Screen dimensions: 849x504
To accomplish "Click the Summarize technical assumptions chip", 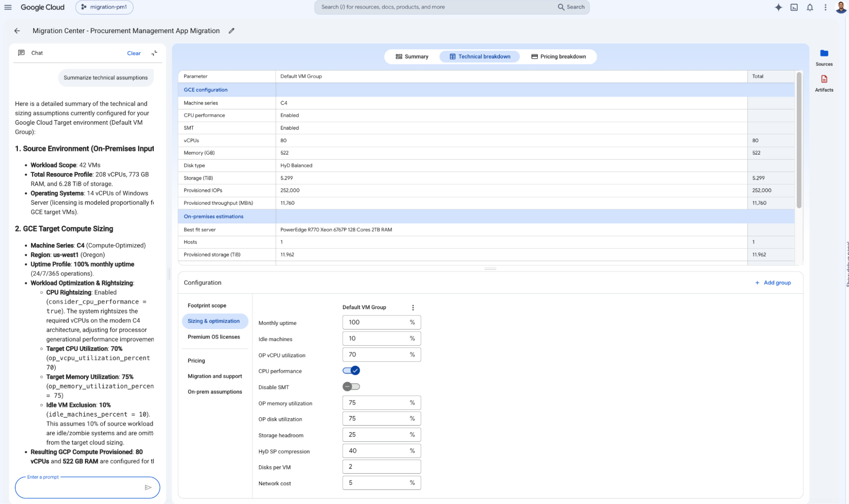I will pos(106,78).
